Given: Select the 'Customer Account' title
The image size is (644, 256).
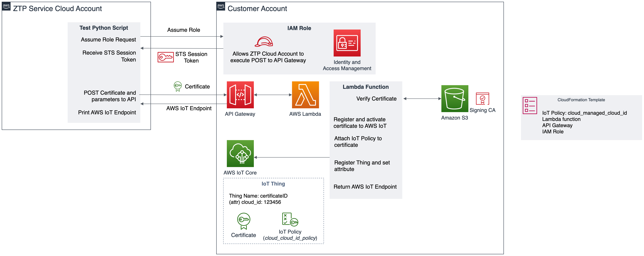Looking at the screenshot, I should click(257, 8).
